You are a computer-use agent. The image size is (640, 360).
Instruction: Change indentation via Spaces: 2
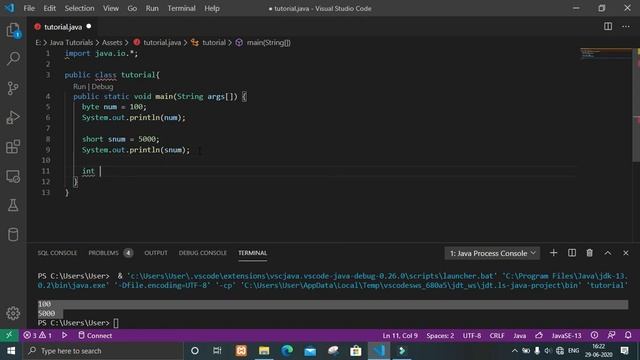(x=440, y=336)
